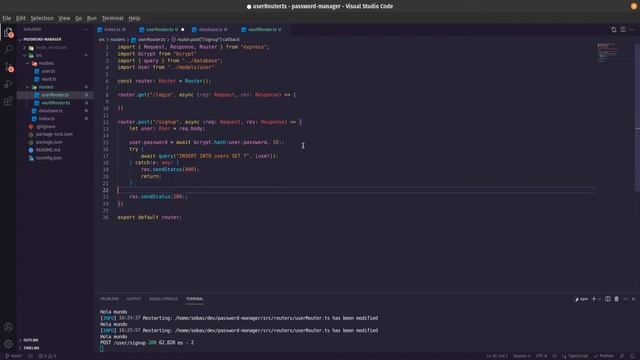Switch to the index.ts editor tab
Image resolution: width=640 pixels, height=360 pixels.
pyautogui.click(x=113, y=29)
